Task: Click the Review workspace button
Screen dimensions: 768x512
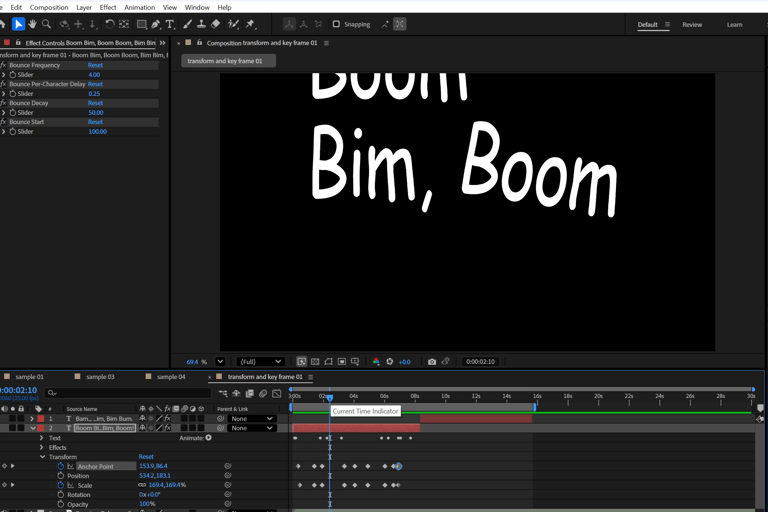Action: [692, 24]
